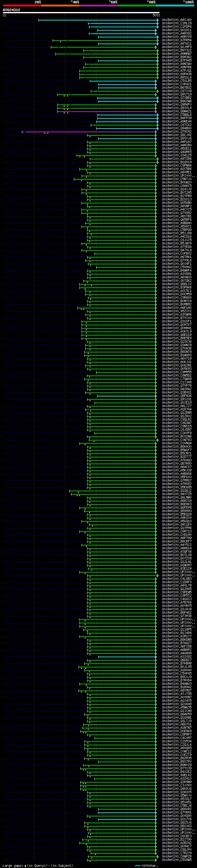Select the UniRef100_B9S1L6 label
The height and width of the screenshot is (868, 197).
pos(177,78)
